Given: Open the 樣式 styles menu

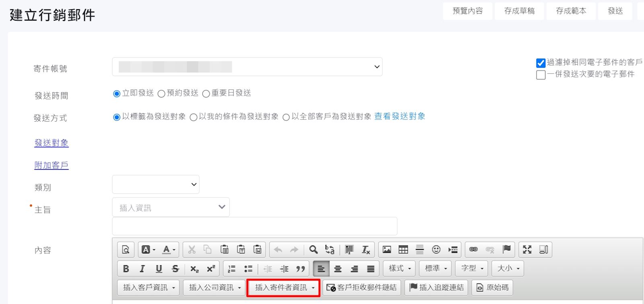Looking at the screenshot, I should tap(399, 269).
